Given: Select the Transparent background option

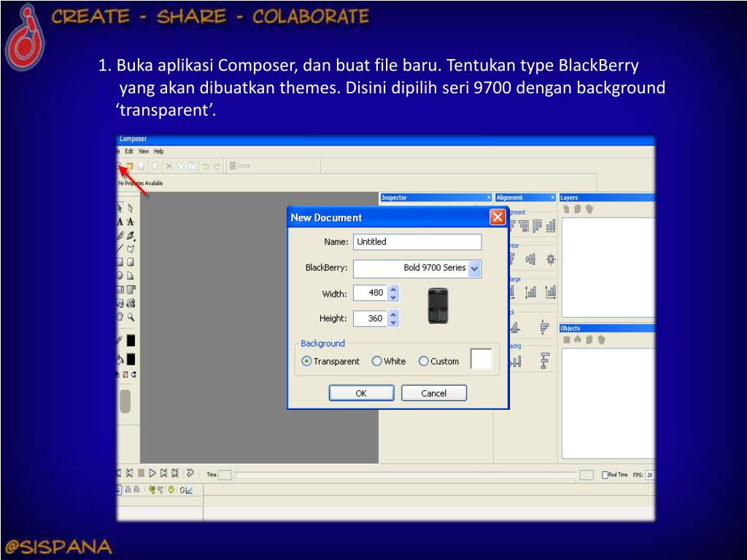Looking at the screenshot, I should coord(330,362).
